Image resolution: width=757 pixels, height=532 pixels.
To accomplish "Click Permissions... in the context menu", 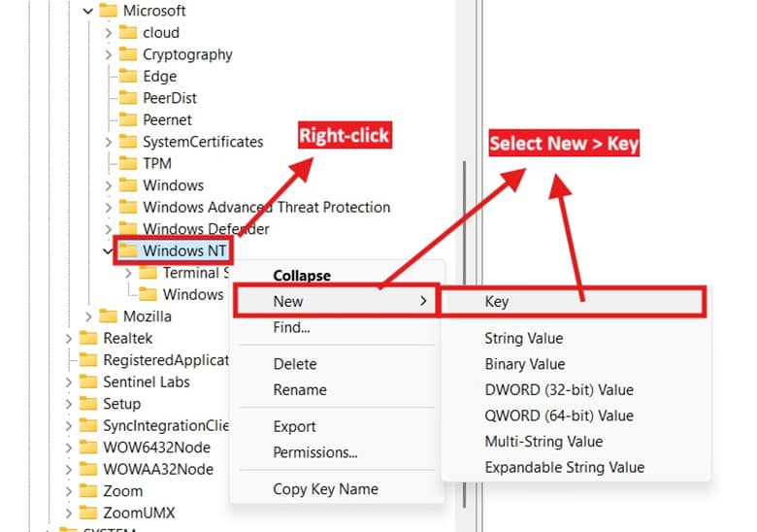I will click(x=314, y=452).
